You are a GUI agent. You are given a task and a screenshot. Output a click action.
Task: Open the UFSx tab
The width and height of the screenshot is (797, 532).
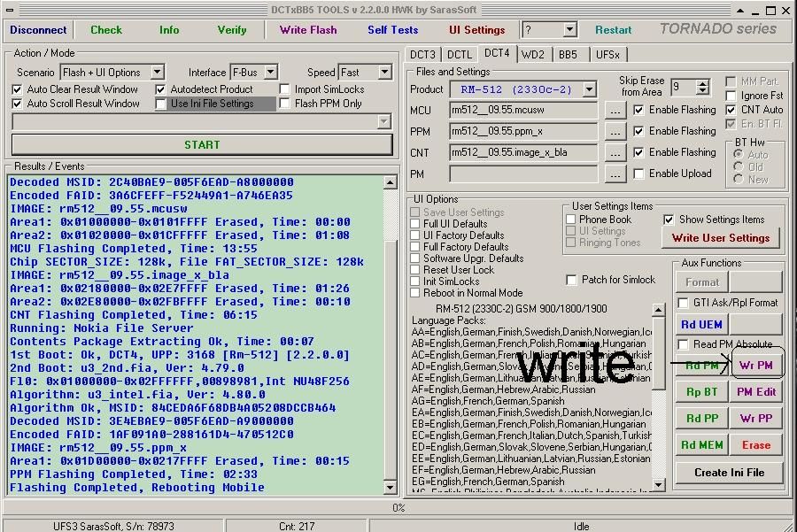(x=607, y=55)
